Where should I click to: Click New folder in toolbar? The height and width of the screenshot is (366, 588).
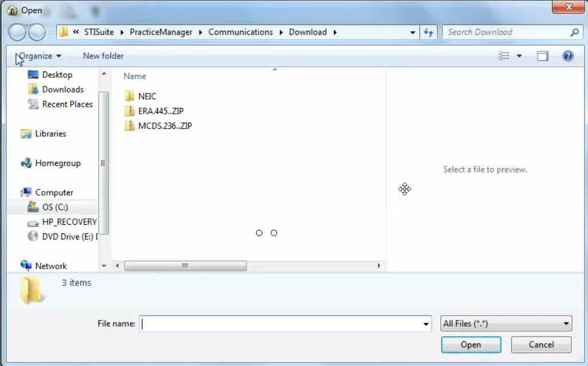(x=103, y=56)
